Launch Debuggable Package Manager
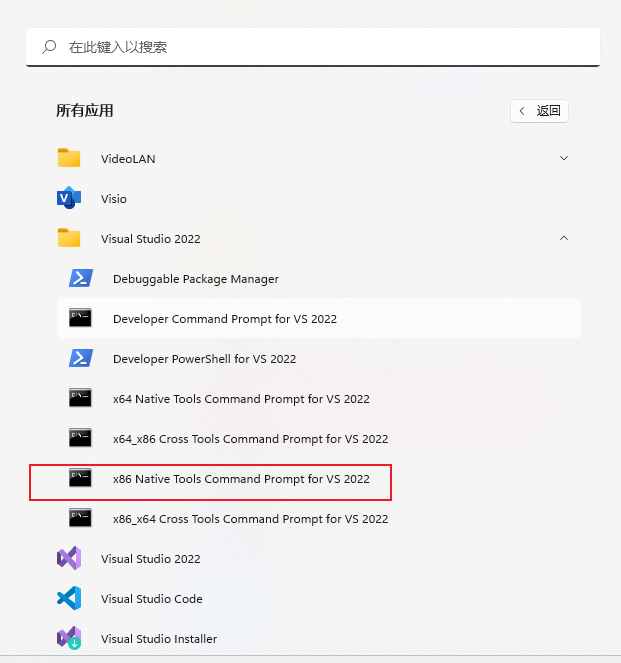The width and height of the screenshot is (621, 663). point(196,279)
